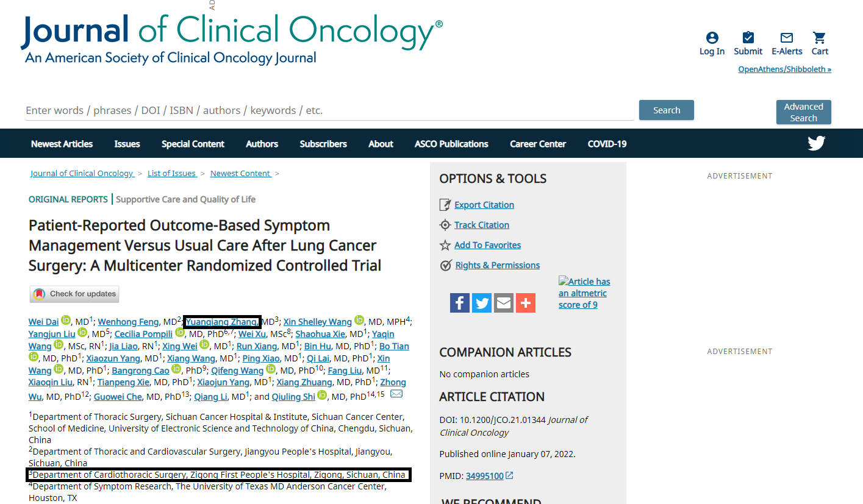863x504 pixels.
Task: Share article on Facebook
Action: (460, 303)
